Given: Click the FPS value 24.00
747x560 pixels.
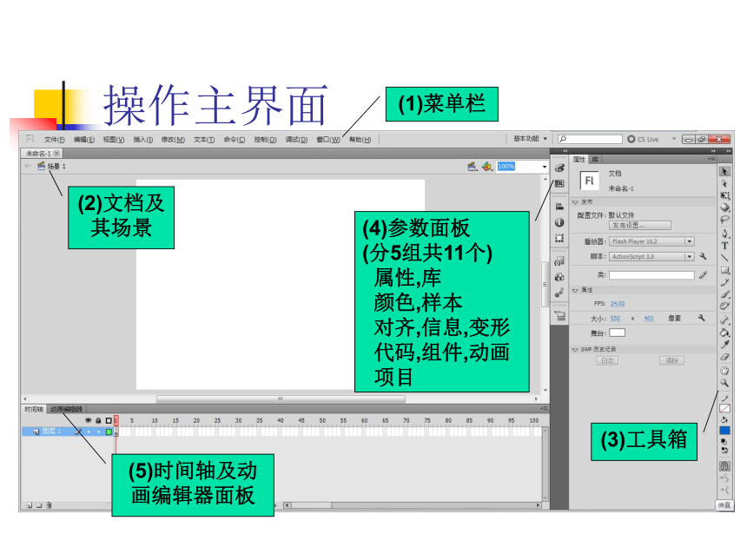Looking at the screenshot, I should point(618,303).
